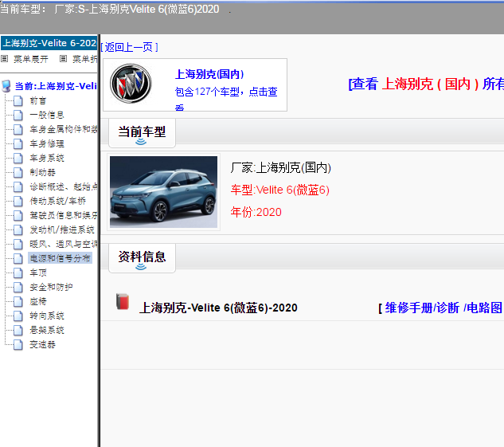Click page icon beside 发动机/推进系统

tap(18, 230)
